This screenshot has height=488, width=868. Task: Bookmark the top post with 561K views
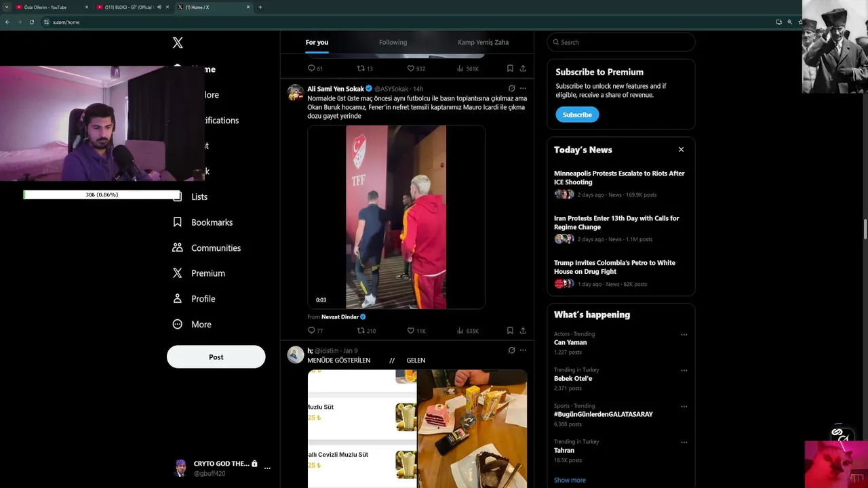[510, 68]
